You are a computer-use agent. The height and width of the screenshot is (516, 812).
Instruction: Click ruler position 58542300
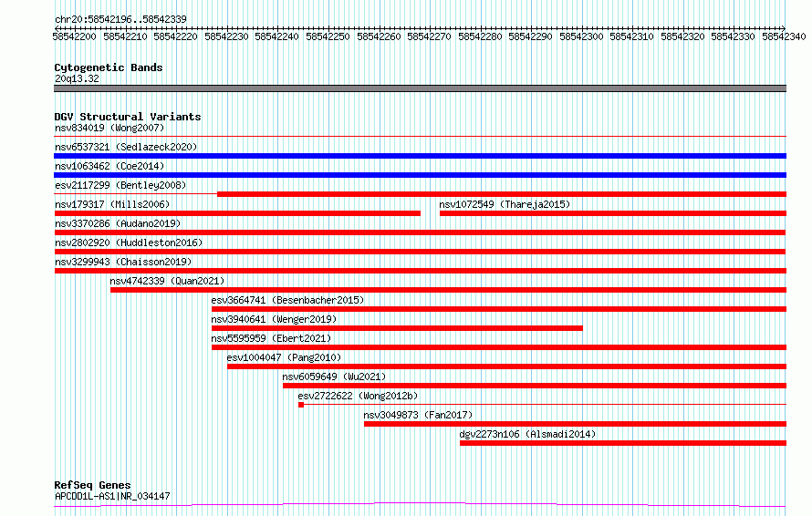(x=581, y=36)
